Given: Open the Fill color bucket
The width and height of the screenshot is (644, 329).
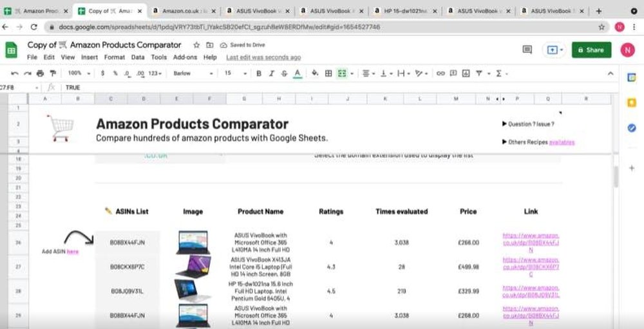Looking at the screenshot, I should point(315,73).
